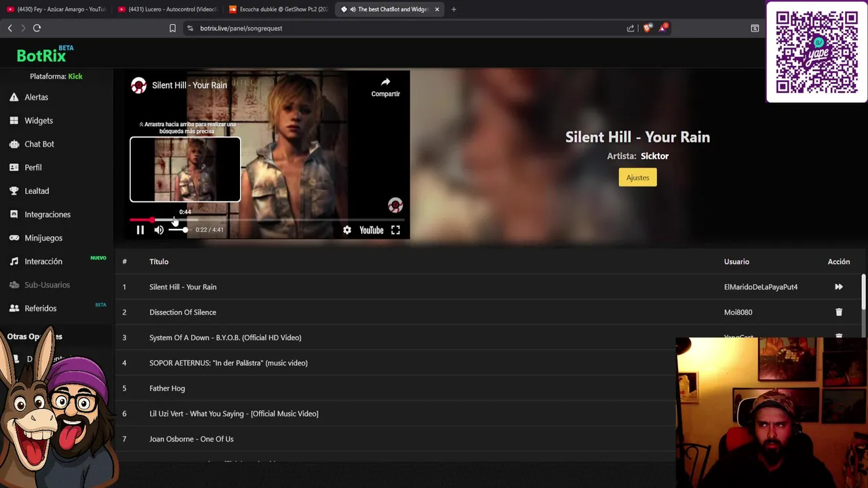Click the channel avatar in video header
This screenshot has height=488, width=868.
[138, 85]
